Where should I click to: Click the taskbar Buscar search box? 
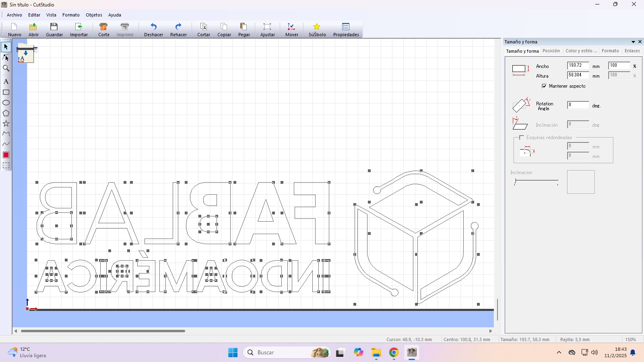[287, 353]
